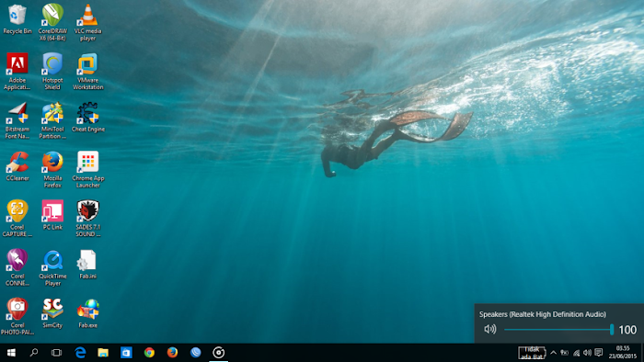This screenshot has height=362, width=644.
Task: Select the Corel CAPTURE shortcut
Action: (17, 218)
